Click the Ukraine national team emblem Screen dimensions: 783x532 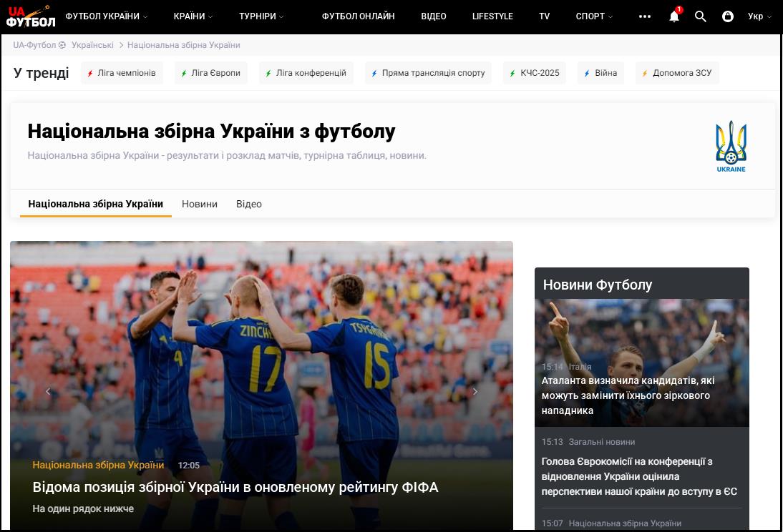(x=731, y=146)
